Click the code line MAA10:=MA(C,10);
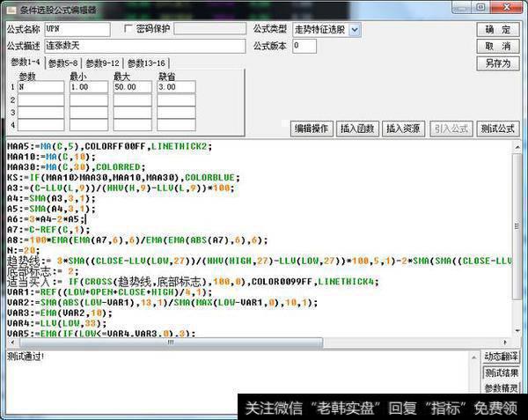This screenshot has height=420, width=528. pos(51,157)
